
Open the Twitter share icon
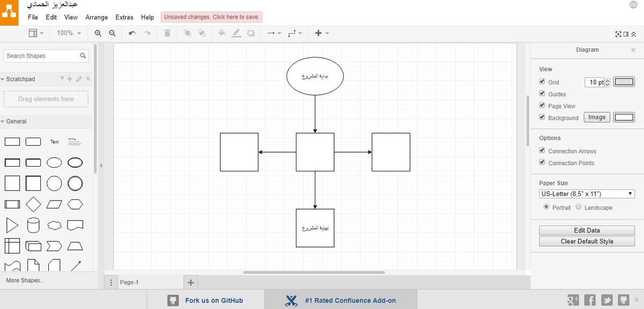[607, 300]
